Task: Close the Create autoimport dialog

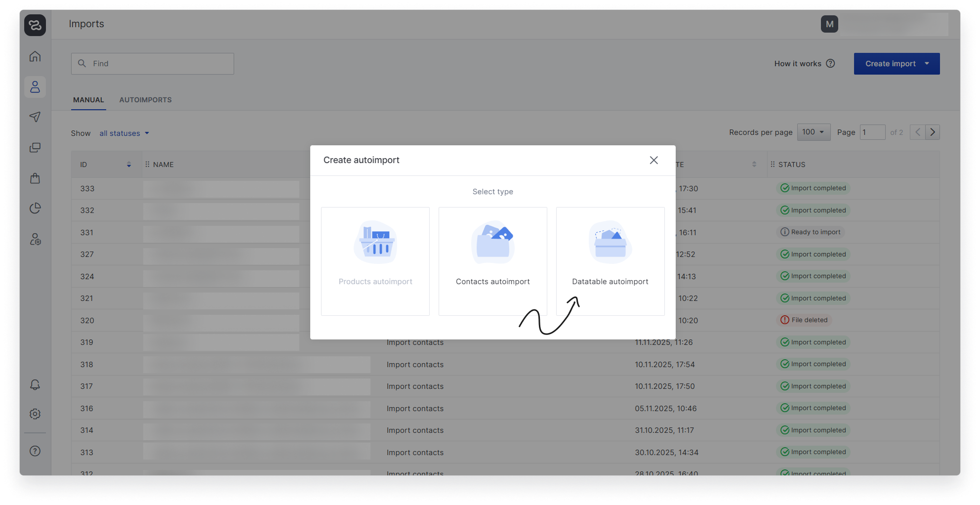Action: point(653,160)
